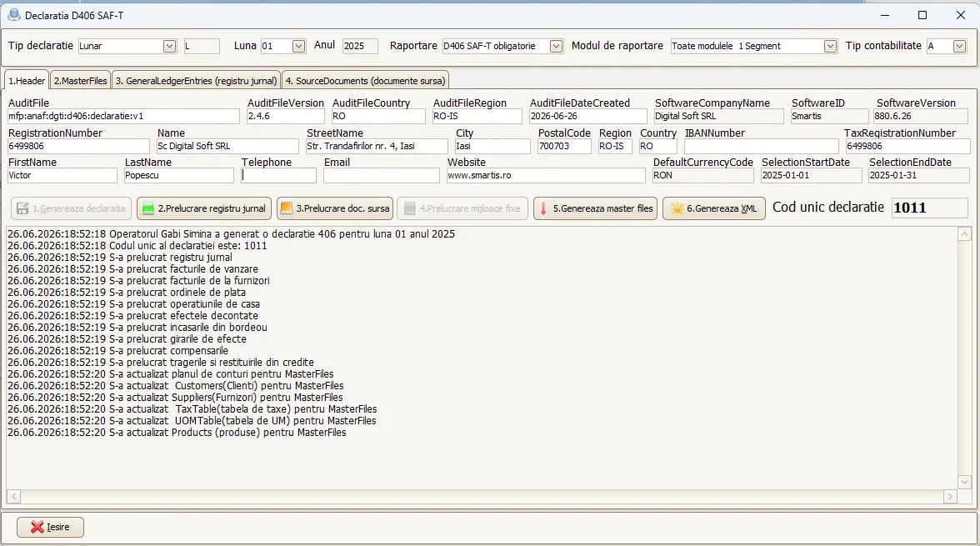Click the SelectionEndDate field
The height and width of the screenshot is (546, 980).
pos(918,176)
